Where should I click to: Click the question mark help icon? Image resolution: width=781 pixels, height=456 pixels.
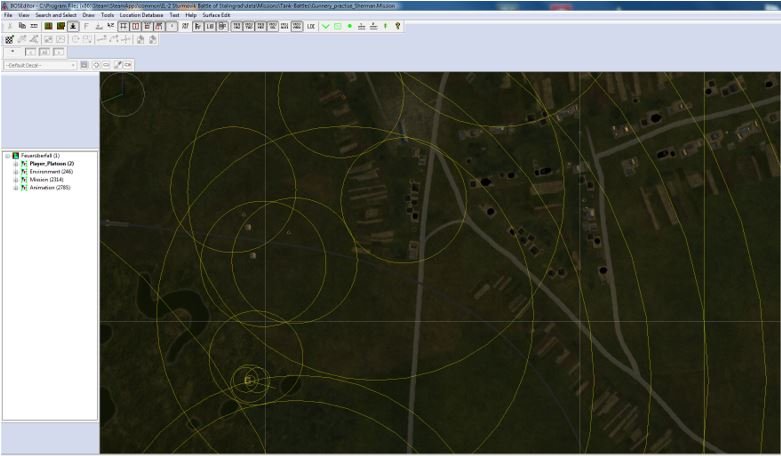(397, 26)
